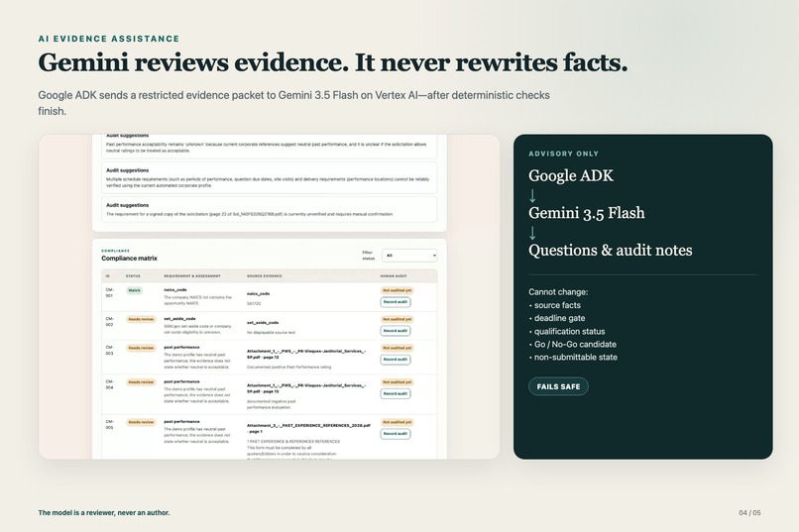The height and width of the screenshot is (532, 799).
Task: Click the main slide title about Gemini
Action: [333, 62]
